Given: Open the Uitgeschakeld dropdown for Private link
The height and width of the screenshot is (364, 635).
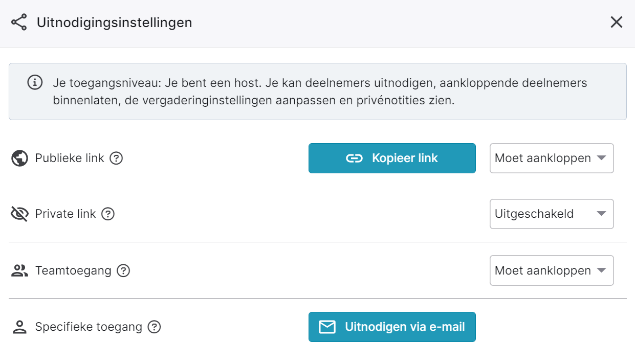Looking at the screenshot, I should coord(551,214).
